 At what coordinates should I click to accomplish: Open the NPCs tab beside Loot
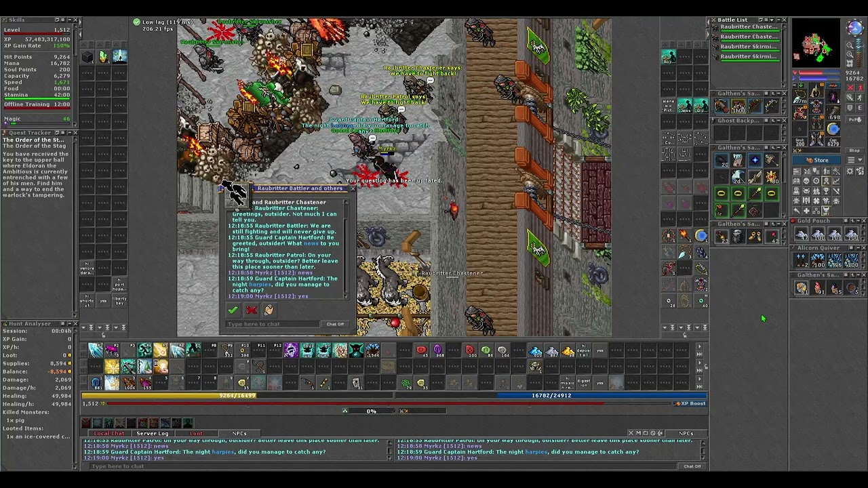239,433
